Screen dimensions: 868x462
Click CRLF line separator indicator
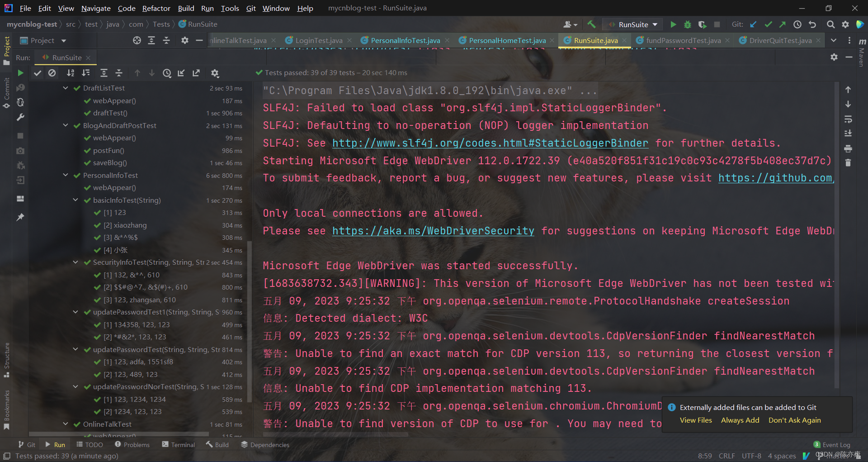point(726,456)
